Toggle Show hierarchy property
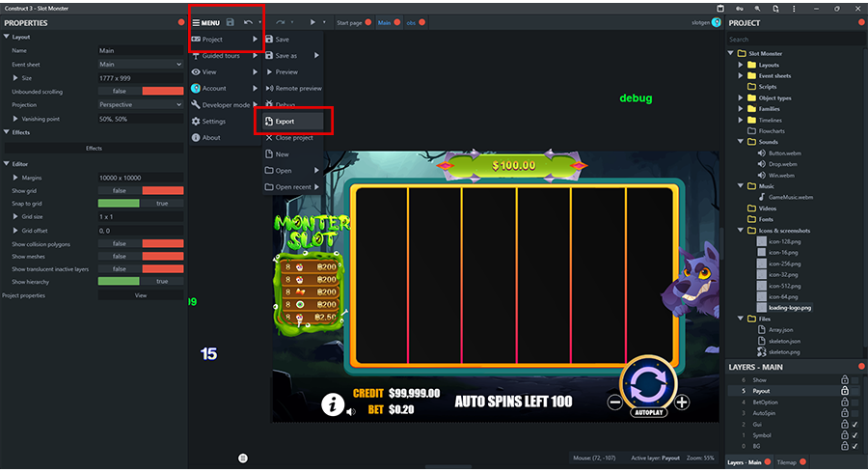The height and width of the screenshot is (472, 868). click(141, 282)
